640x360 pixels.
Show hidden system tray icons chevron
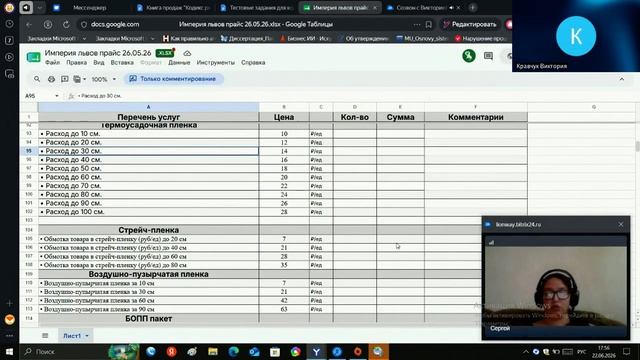[526, 351]
